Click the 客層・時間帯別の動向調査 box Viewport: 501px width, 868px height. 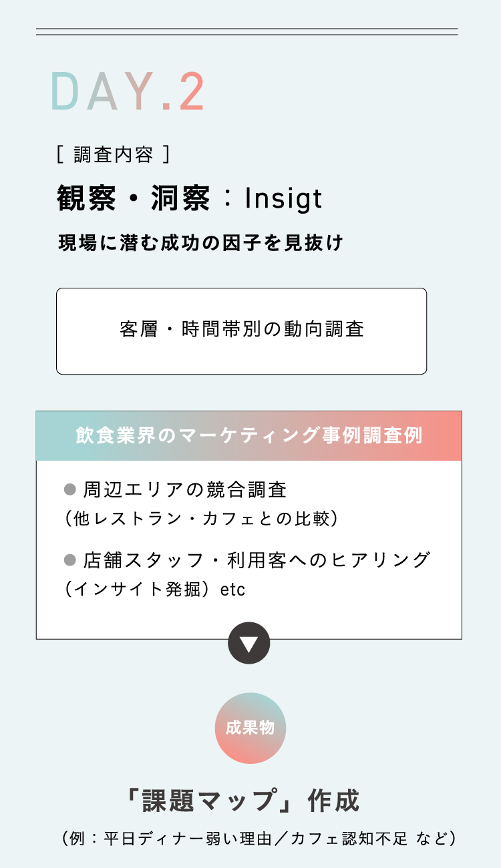coord(241,331)
